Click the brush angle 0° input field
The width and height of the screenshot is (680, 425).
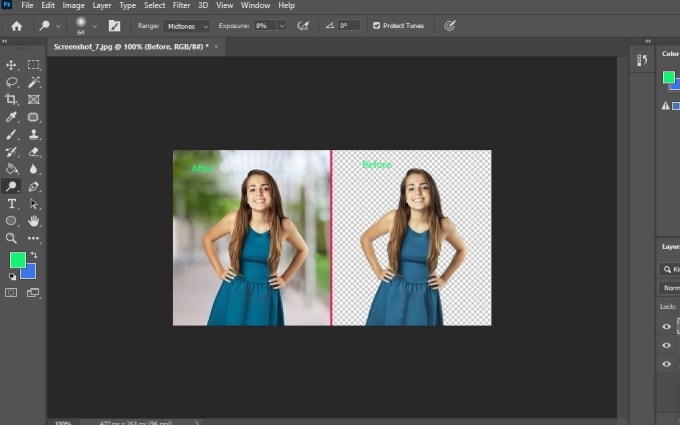[349, 26]
